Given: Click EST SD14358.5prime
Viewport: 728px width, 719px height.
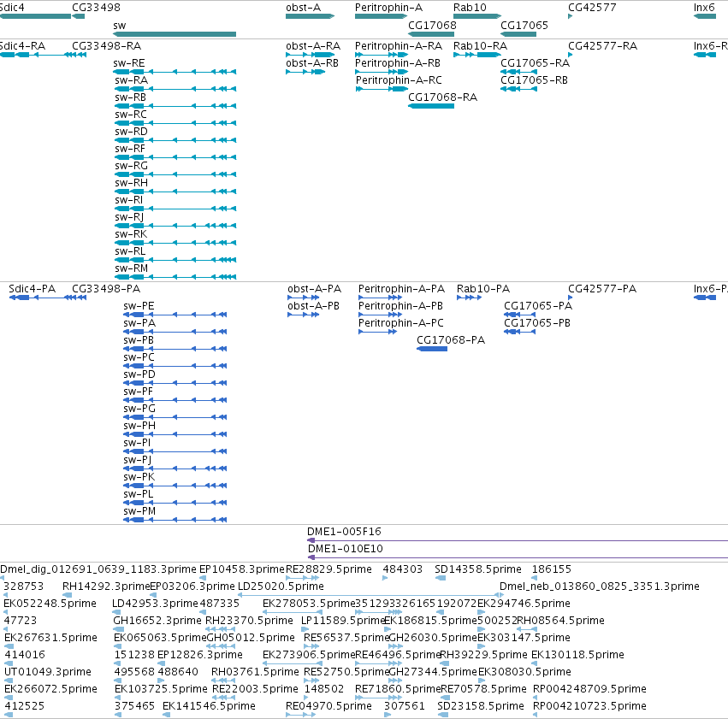Looking at the screenshot, I should 441,578.
